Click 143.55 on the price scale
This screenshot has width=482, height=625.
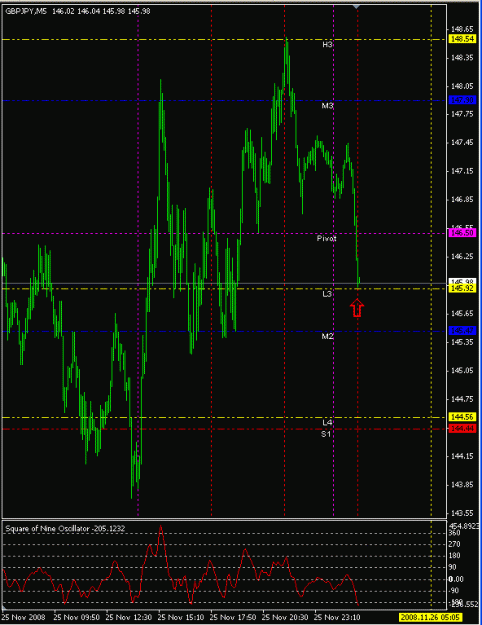462,513
